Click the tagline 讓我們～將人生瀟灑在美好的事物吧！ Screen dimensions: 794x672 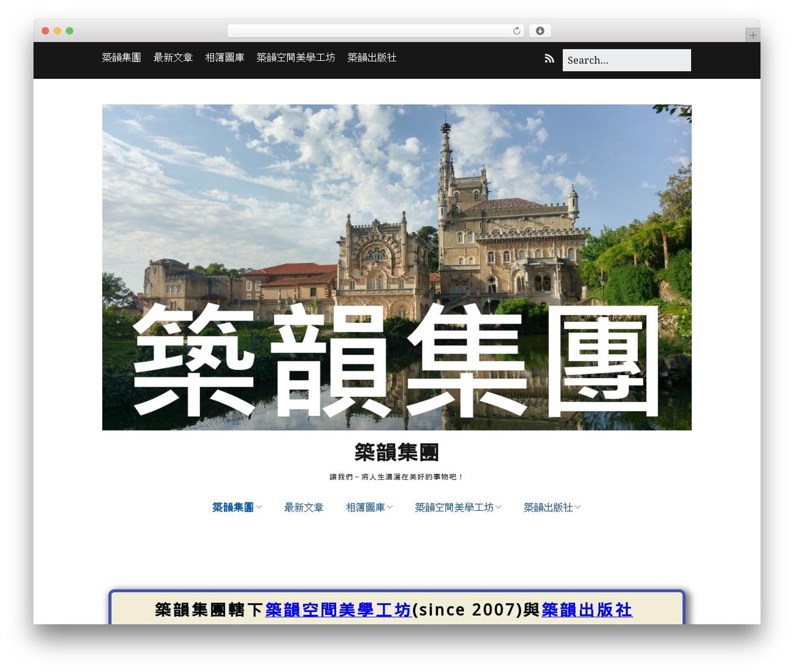[x=397, y=477]
